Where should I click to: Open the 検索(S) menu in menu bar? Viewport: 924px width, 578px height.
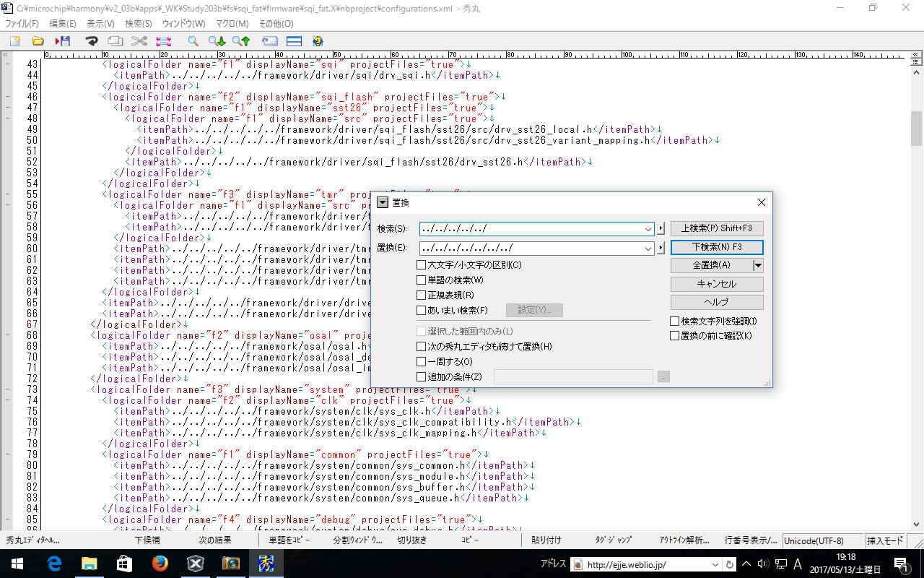pyautogui.click(x=139, y=24)
